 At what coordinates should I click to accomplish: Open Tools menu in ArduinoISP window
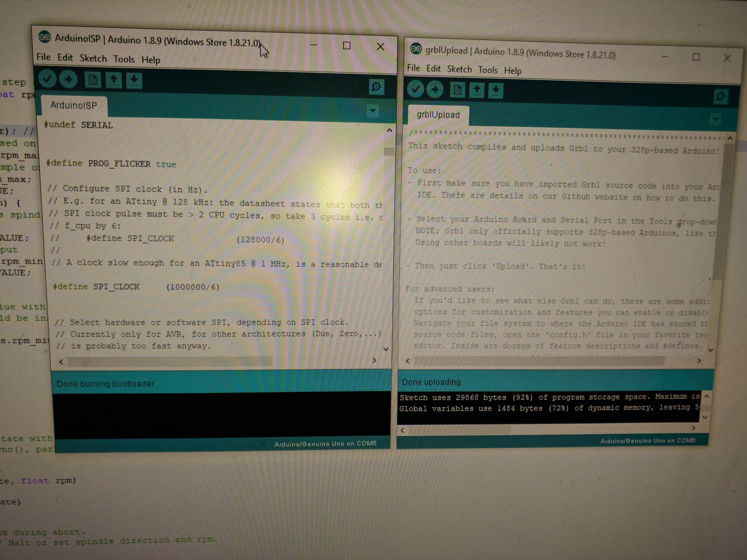pyautogui.click(x=124, y=59)
